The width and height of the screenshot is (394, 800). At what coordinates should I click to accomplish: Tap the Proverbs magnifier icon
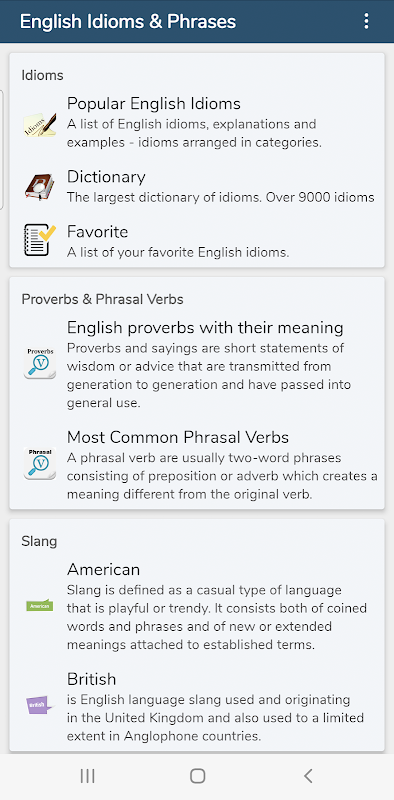coord(40,363)
